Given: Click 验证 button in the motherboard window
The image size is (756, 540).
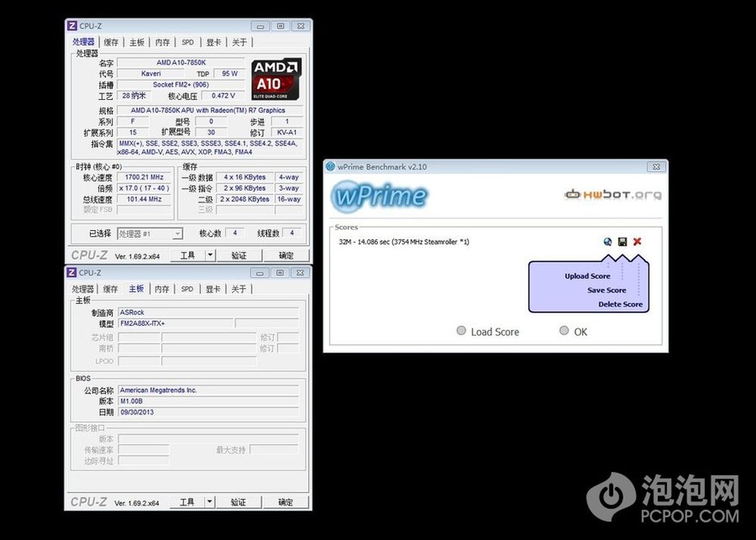Looking at the screenshot, I should pyautogui.click(x=238, y=502).
